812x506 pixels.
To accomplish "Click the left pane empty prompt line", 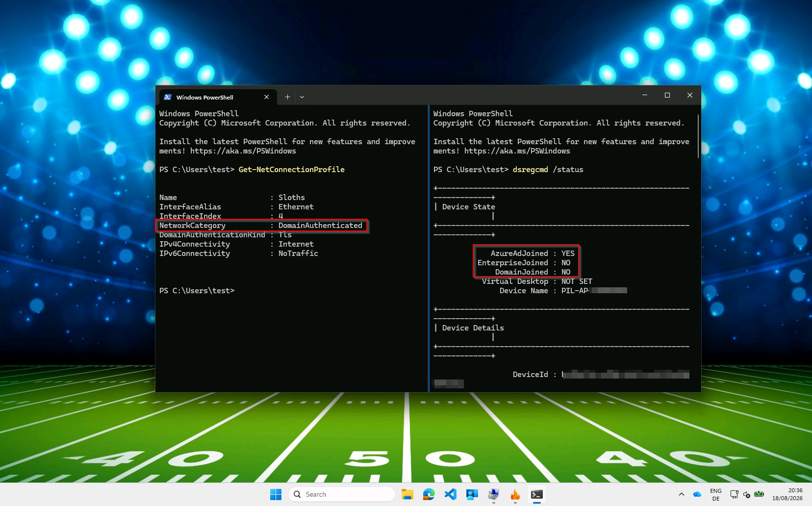I will tap(197, 291).
